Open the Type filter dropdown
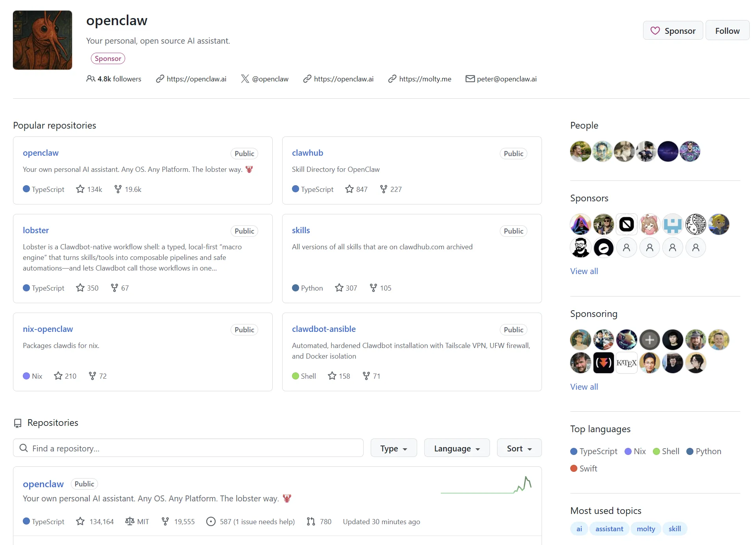The height and width of the screenshot is (545, 756). point(393,448)
